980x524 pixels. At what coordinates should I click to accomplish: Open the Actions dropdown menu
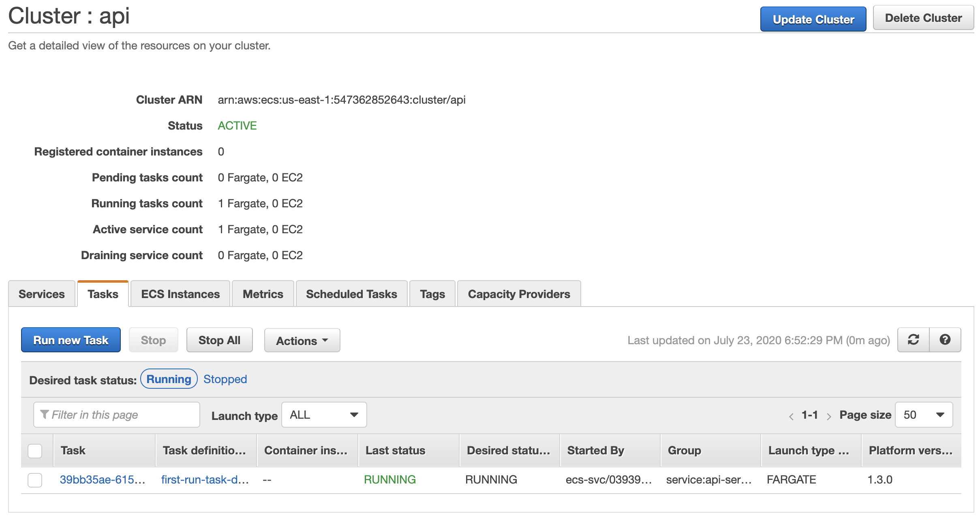302,341
